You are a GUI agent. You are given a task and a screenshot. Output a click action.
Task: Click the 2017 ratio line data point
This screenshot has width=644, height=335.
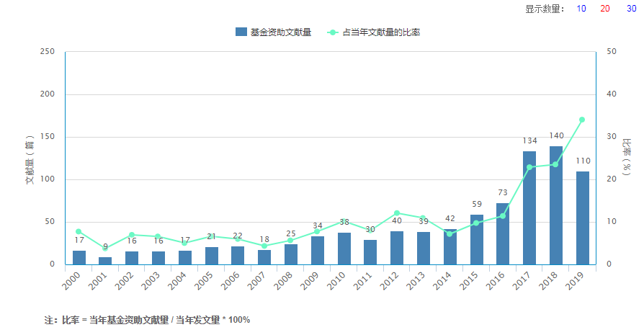529,167
